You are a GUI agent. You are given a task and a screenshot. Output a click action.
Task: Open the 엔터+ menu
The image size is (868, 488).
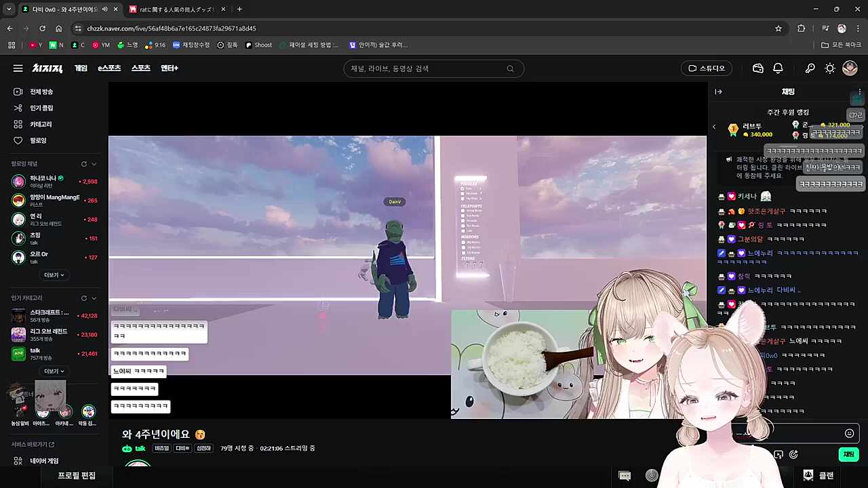(170, 68)
